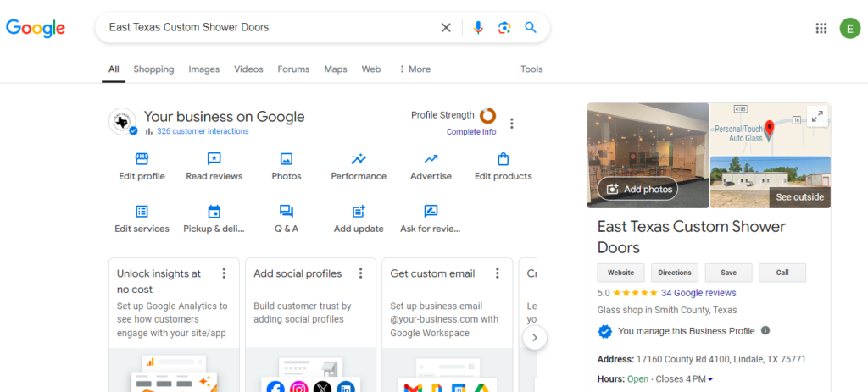Viewport: 868px width, 392px height.
Task: Click the Directions button
Action: pyautogui.click(x=674, y=273)
